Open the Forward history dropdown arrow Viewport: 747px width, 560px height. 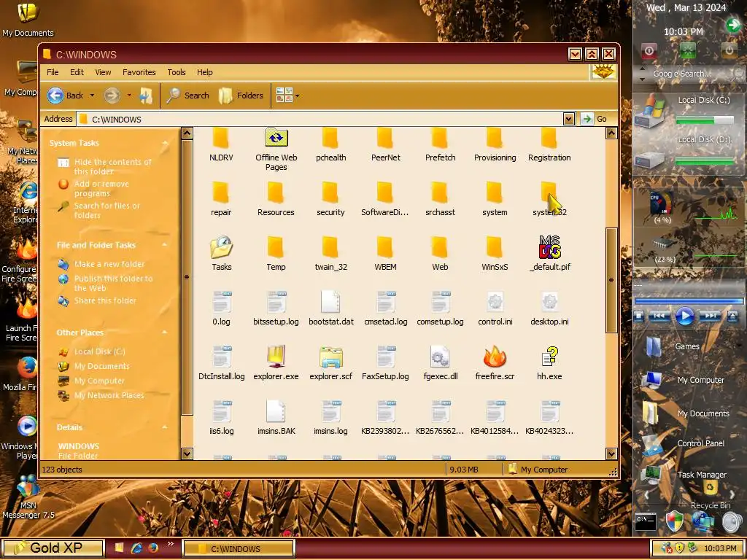pos(129,96)
